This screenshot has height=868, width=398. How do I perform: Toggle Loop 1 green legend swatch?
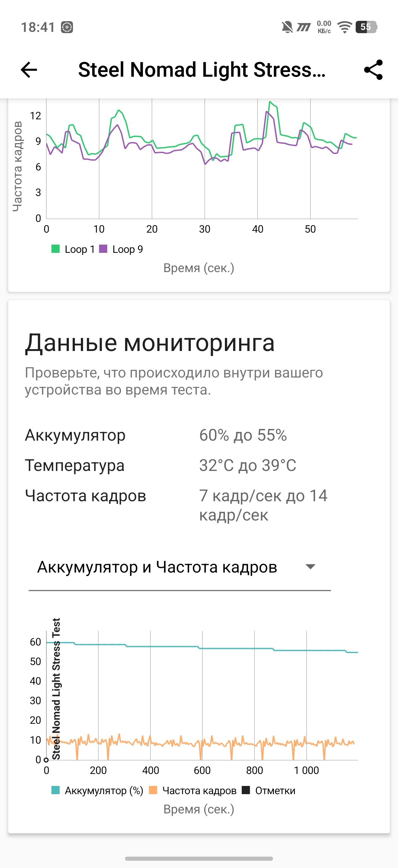coord(55,249)
